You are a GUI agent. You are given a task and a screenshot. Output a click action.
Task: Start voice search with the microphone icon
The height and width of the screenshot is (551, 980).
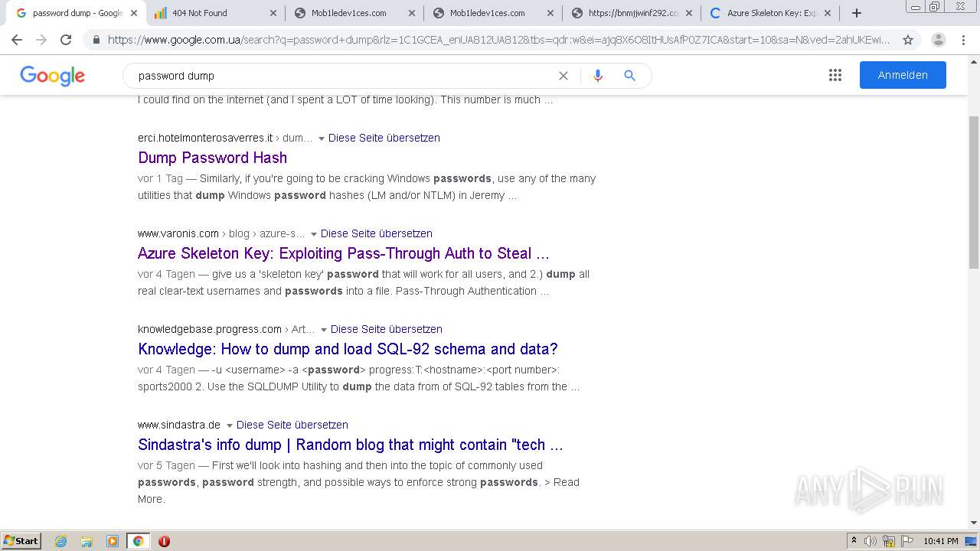pos(598,76)
